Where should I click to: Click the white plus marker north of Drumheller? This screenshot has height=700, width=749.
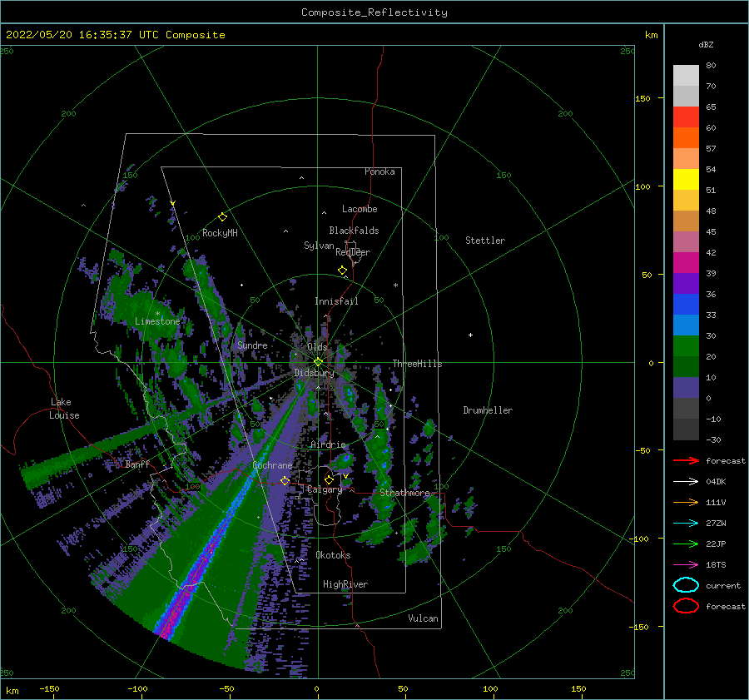click(470, 335)
